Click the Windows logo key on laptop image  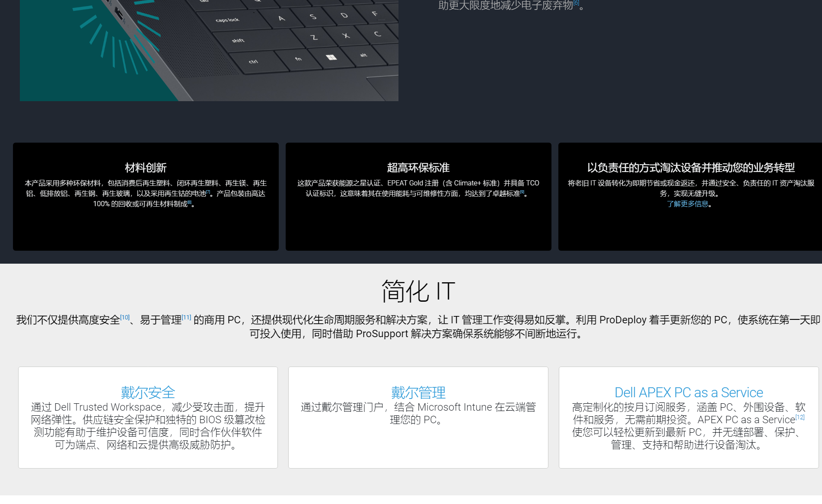331,57
